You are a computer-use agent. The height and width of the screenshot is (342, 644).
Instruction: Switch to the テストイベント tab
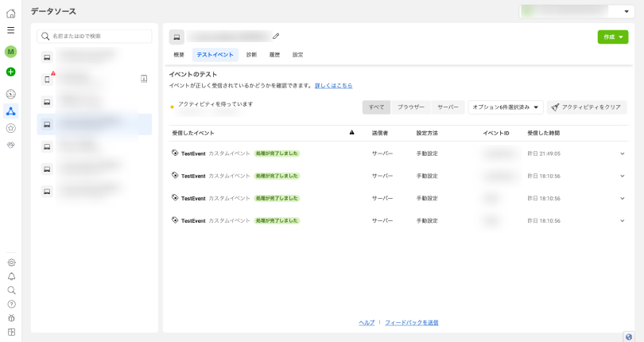pyautogui.click(x=215, y=55)
